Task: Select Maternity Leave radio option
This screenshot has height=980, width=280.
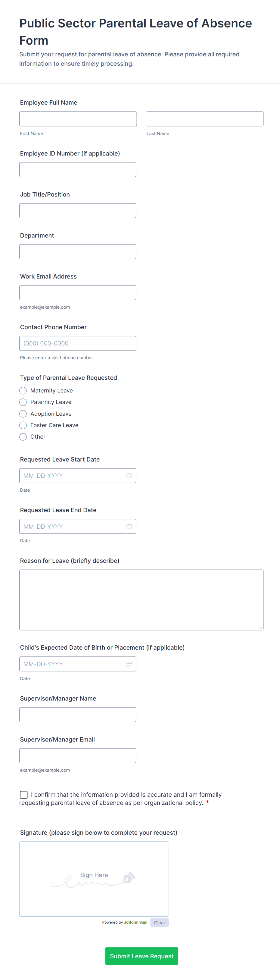Action: (x=23, y=391)
